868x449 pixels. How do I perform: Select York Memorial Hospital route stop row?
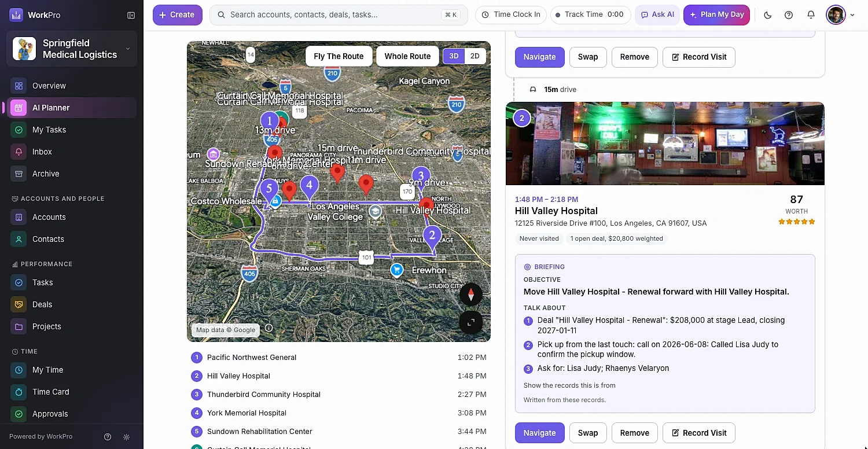click(339, 413)
